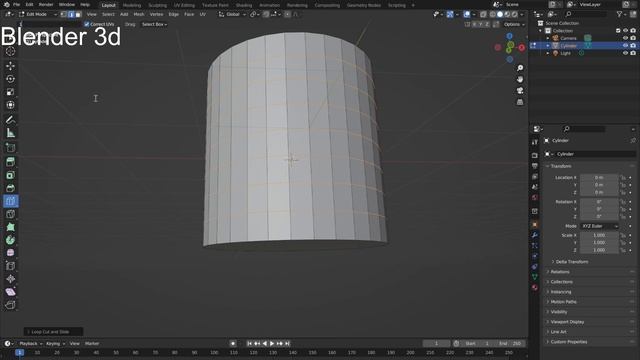This screenshot has height=360, width=640.
Task: Enable face select mode
Action: tap(78, 14)
